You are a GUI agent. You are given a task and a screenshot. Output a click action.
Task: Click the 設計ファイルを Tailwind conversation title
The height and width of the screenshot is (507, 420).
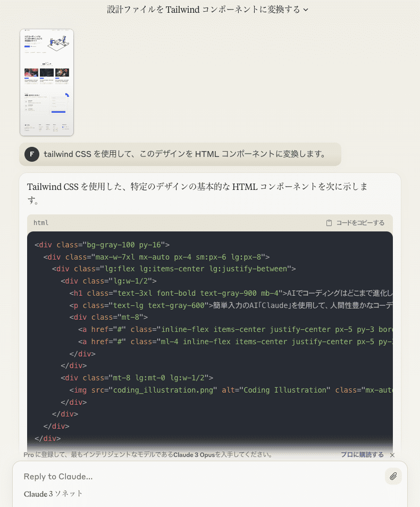tap(204, 10)
